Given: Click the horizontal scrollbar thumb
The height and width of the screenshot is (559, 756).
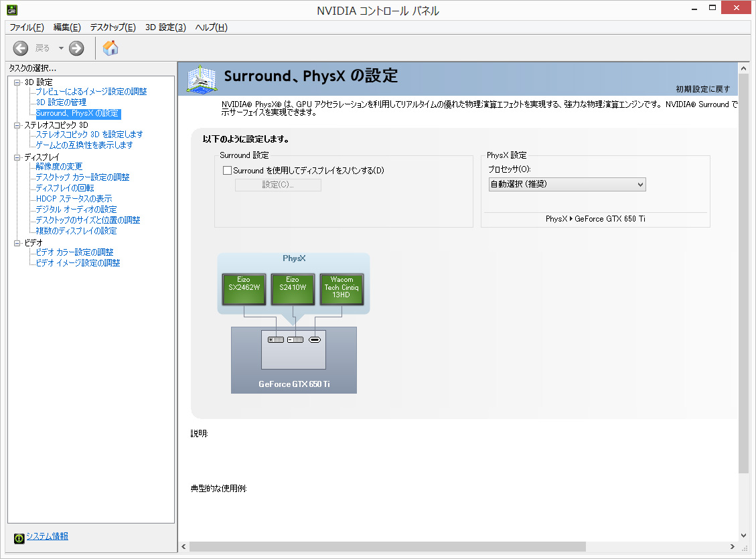Looking at the screenshot, I should click(388, 546).
